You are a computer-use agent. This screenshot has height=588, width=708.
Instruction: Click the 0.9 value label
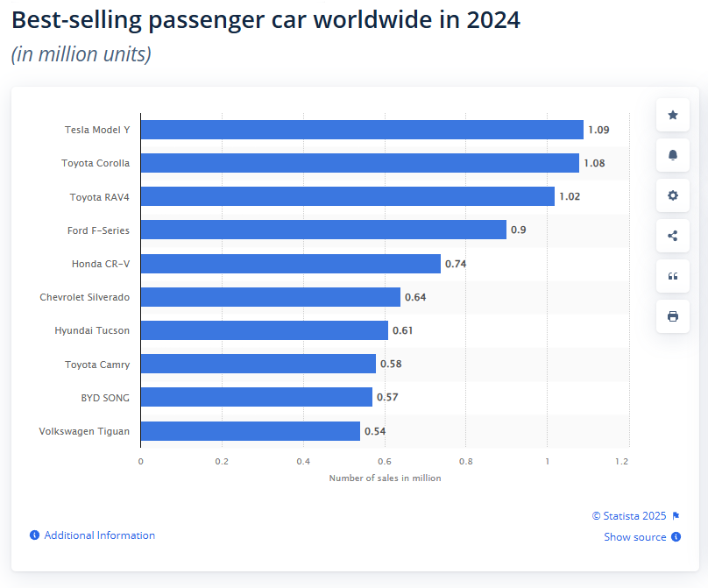point(519,230)
